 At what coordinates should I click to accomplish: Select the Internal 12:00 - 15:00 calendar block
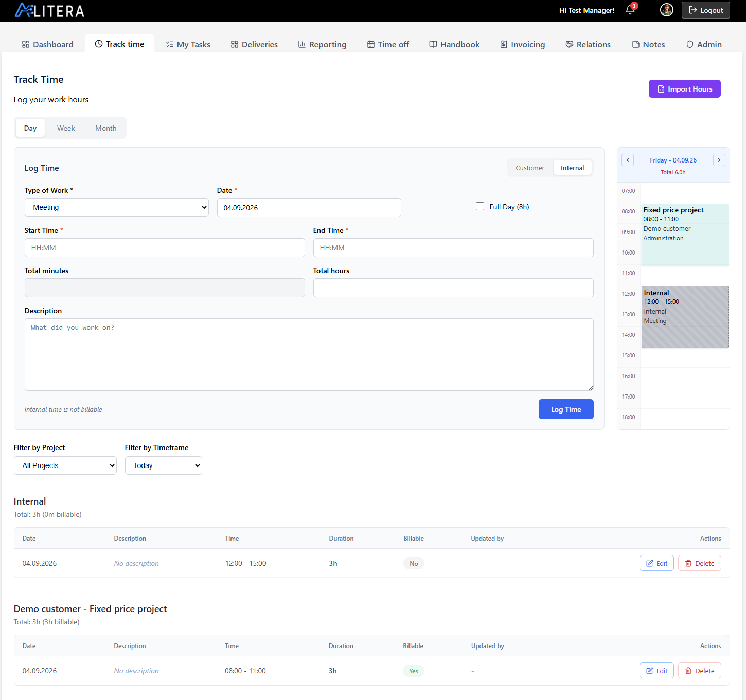(685, 317)
